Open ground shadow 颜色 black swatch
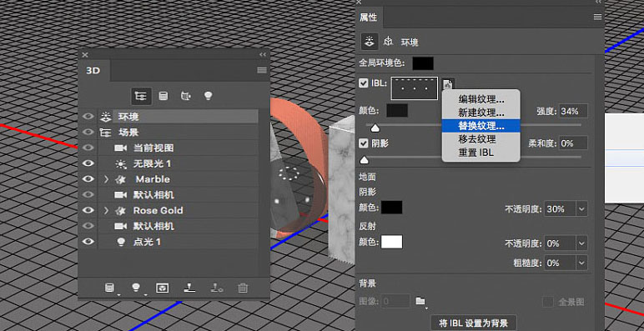Screen dimensions: 644x331 click(x=392, y=208)
